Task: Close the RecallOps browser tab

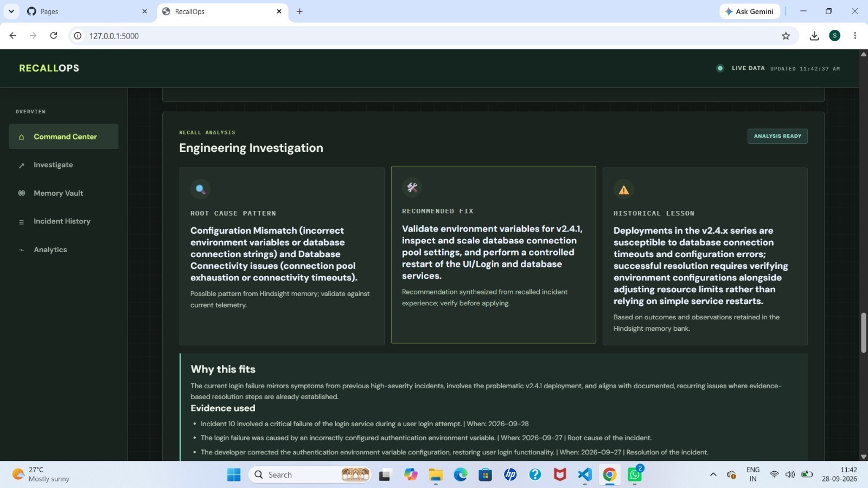Action: [279, 11]
